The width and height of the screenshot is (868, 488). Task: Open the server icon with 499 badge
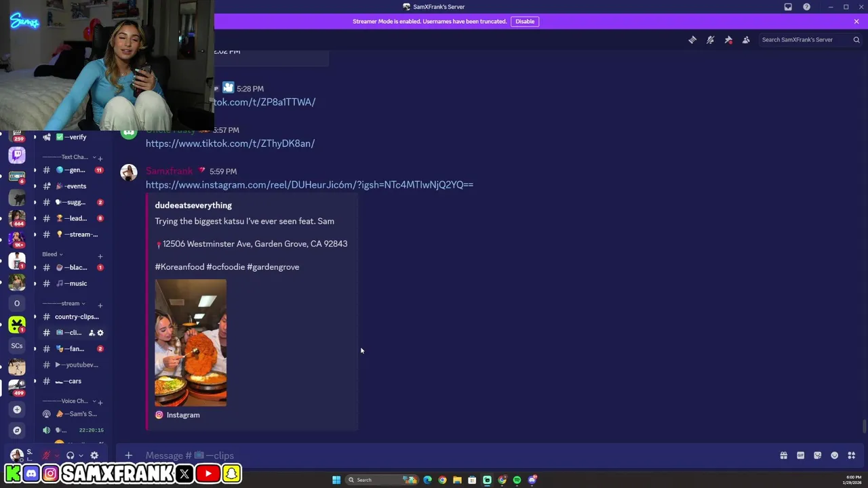point(17,387)
